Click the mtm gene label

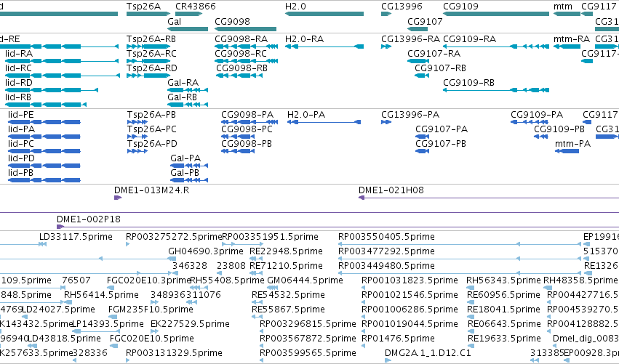563,7
